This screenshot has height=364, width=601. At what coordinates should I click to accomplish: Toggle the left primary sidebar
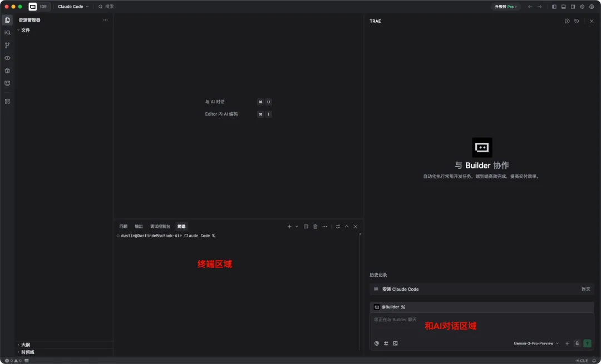[x=554, y=7]
